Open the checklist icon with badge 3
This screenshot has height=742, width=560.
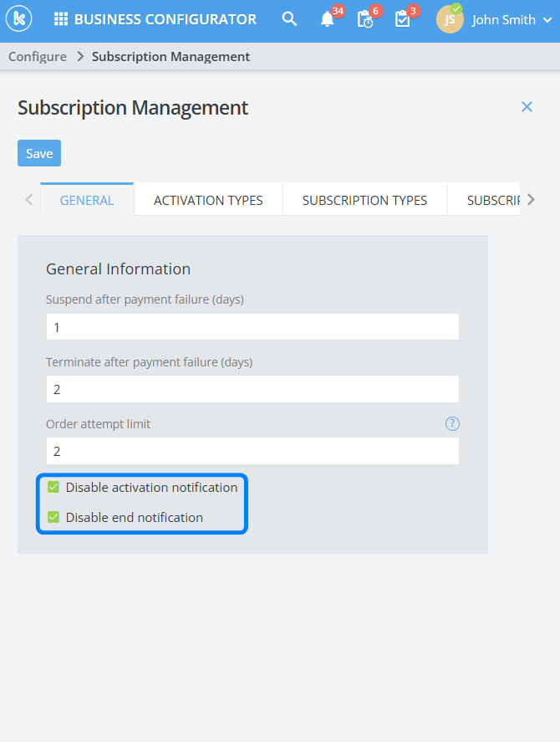tap(402, 19)
